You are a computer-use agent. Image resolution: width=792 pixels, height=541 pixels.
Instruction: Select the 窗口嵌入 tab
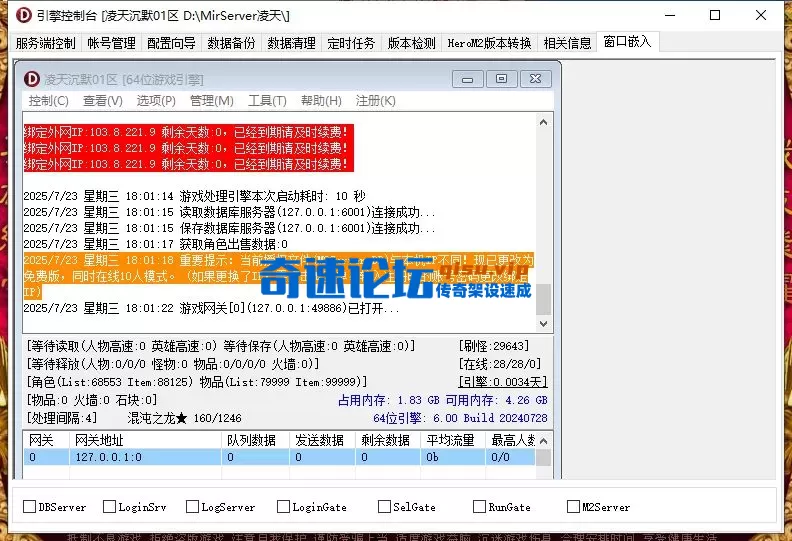[x=627, y=41]
